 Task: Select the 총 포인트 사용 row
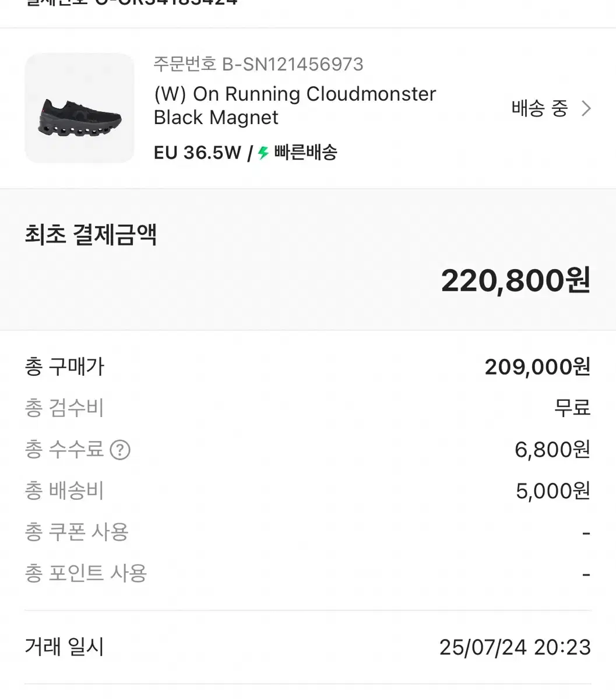(308, 574)
